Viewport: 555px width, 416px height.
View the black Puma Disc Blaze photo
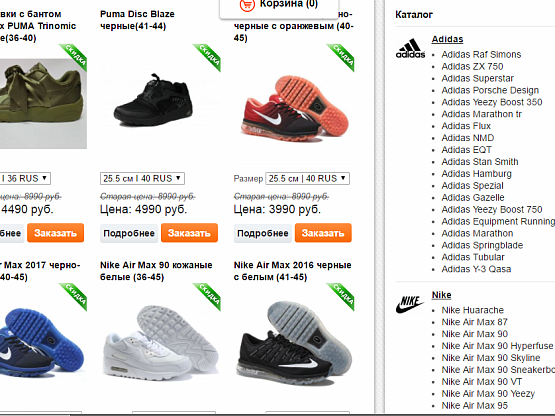(x=154, y=101)
